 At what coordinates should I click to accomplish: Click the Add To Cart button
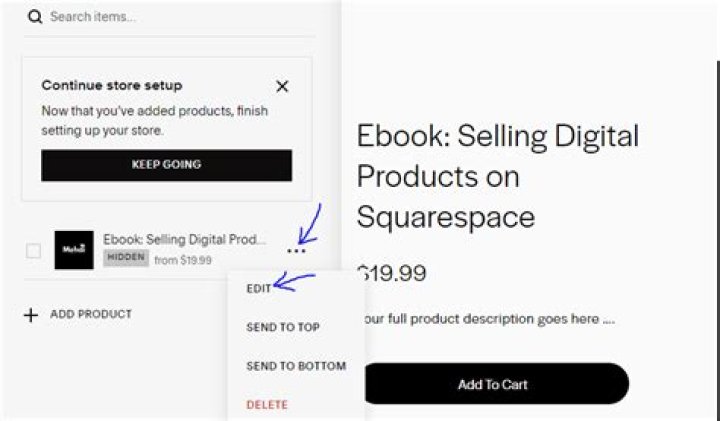pos(495,384)
